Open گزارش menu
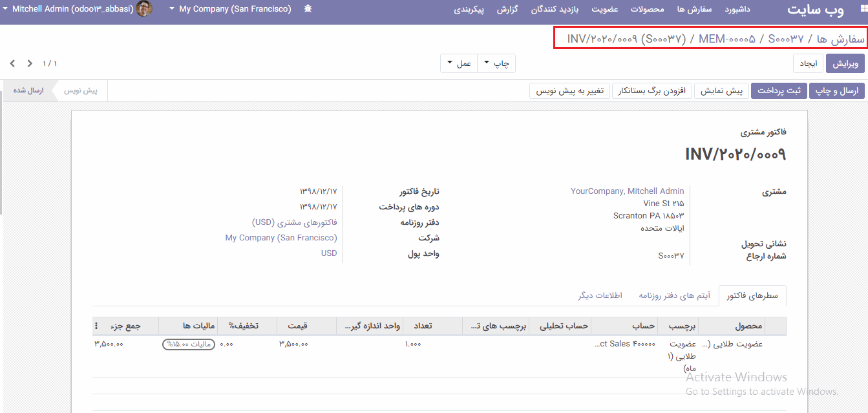 pyautogui.click(x=507, y=10)
